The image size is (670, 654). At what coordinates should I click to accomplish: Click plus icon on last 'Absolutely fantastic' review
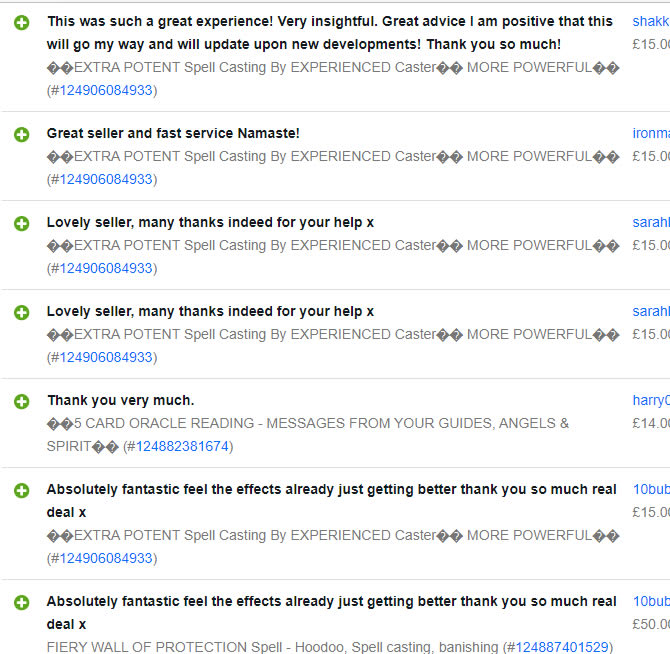coord(21,602)
